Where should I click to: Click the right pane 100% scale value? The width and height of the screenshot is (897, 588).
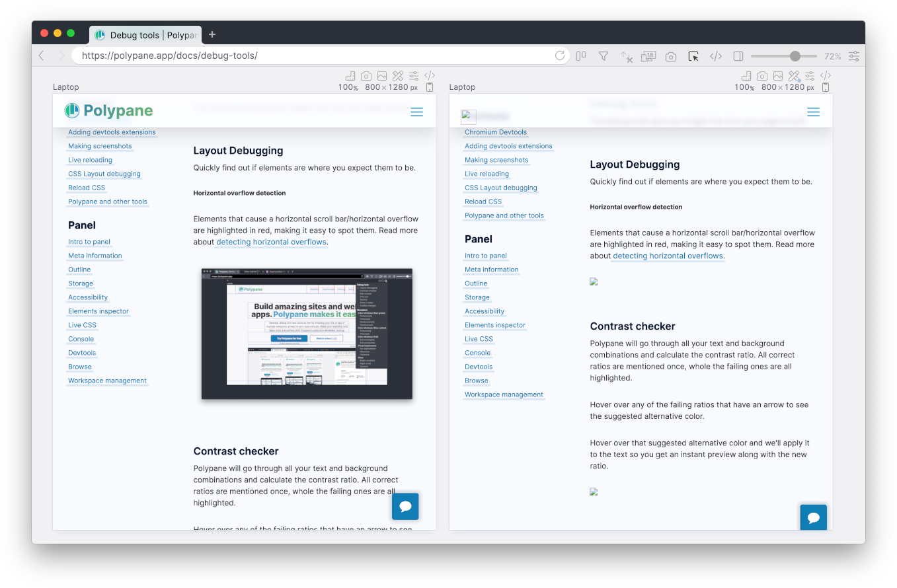pyautogui.click(x=745, y=87)
